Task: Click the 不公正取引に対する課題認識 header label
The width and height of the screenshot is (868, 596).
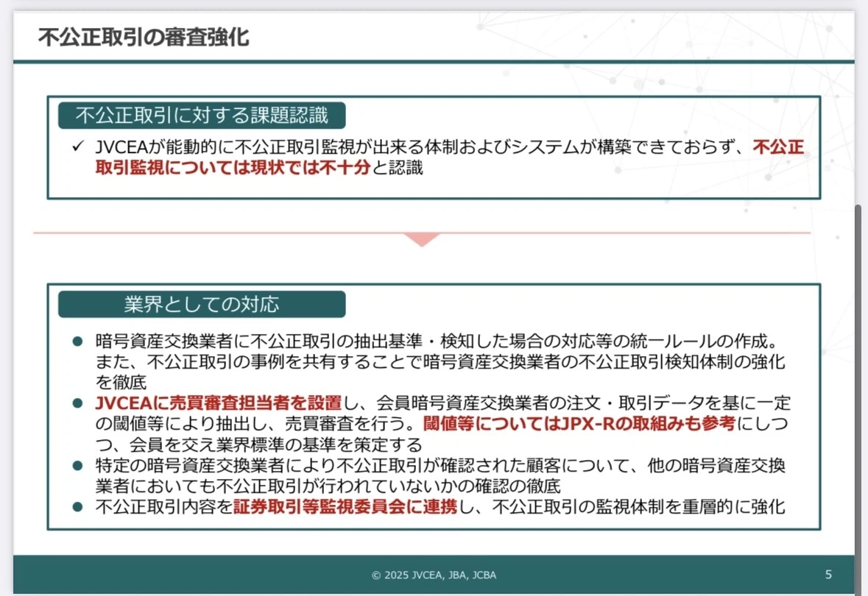Action: pos(202,115)
